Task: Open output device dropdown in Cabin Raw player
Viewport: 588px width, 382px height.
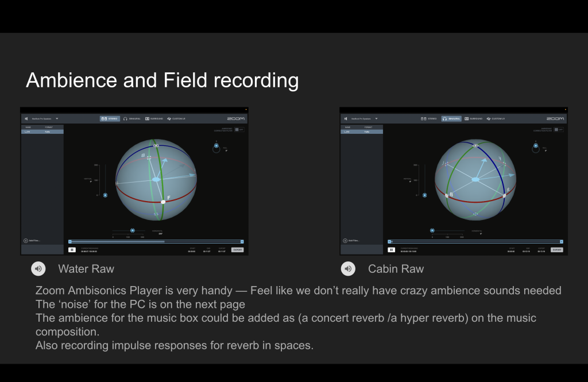Action: 377,118
